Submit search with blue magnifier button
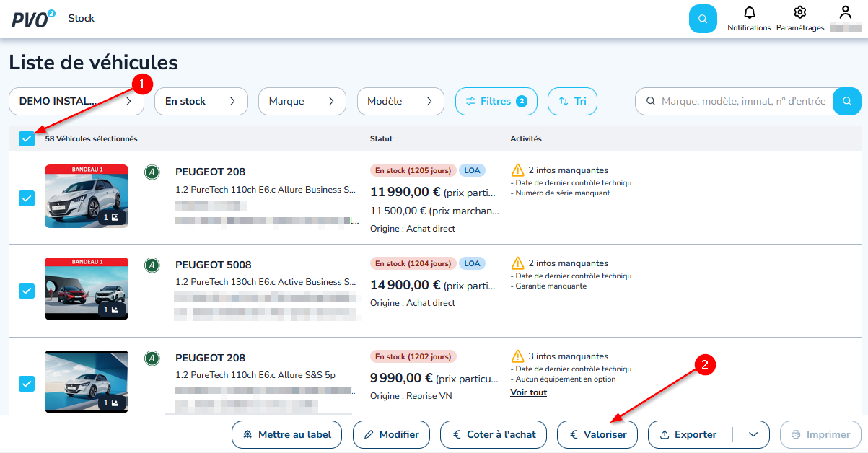The height and width of the screenshot is (453, 868). (x=847, y=102)
